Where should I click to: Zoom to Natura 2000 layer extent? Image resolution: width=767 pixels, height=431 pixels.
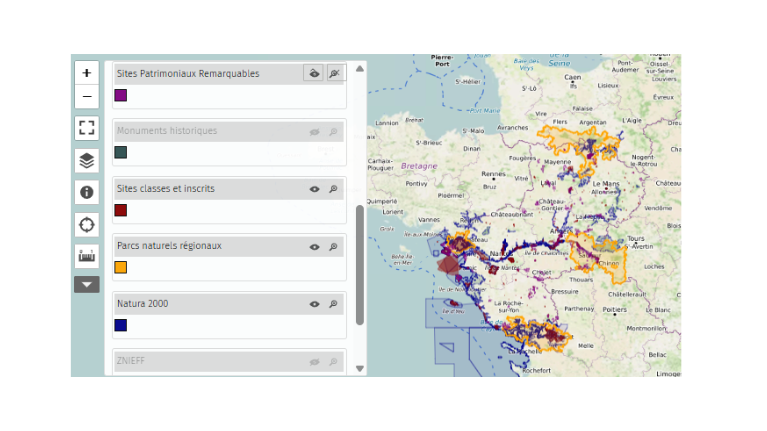tap(333, 304)
